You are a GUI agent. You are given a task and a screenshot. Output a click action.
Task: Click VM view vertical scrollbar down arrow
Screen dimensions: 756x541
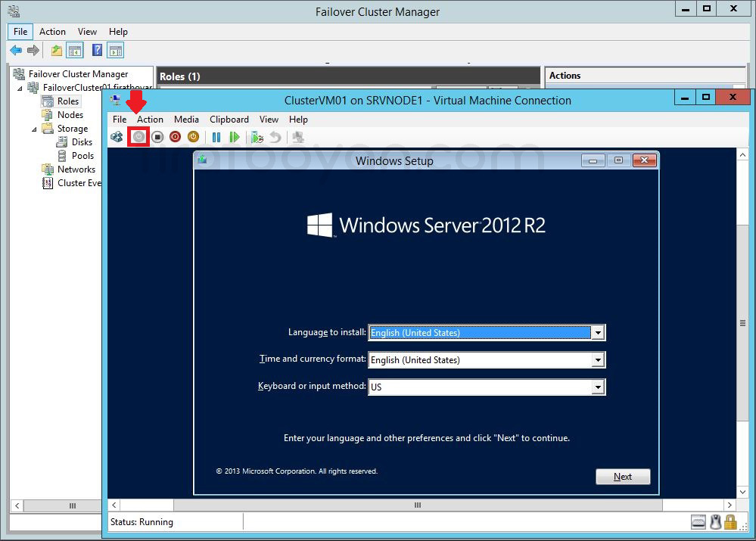[742, 492]
